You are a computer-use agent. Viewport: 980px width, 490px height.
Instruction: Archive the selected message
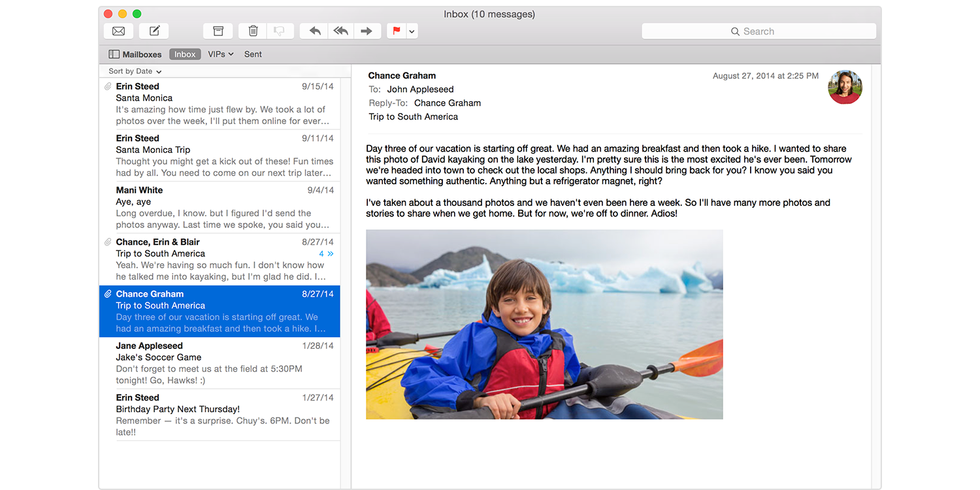(x=218, y=31)
